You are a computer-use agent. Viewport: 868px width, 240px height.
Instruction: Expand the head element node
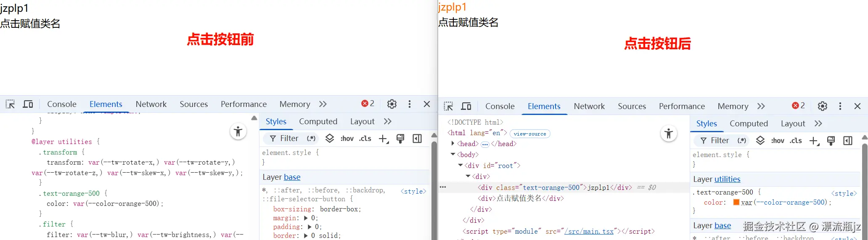[453, 144]
